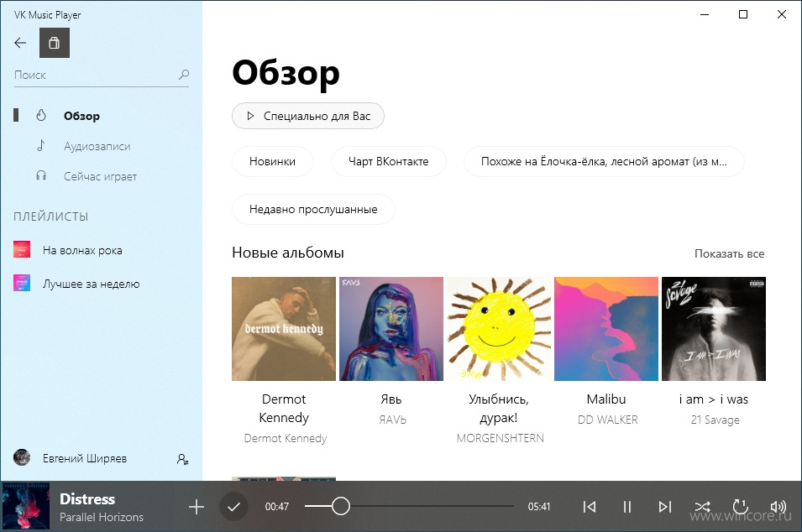
Task: Click the Malibu album title
Action: (x=606, y=399)
